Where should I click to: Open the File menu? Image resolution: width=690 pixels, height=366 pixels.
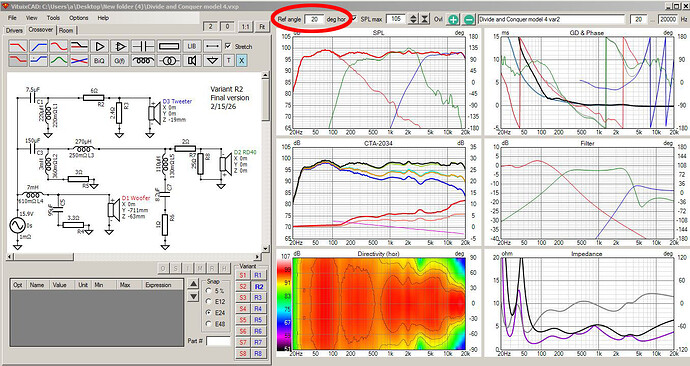(x=12, y=18)
